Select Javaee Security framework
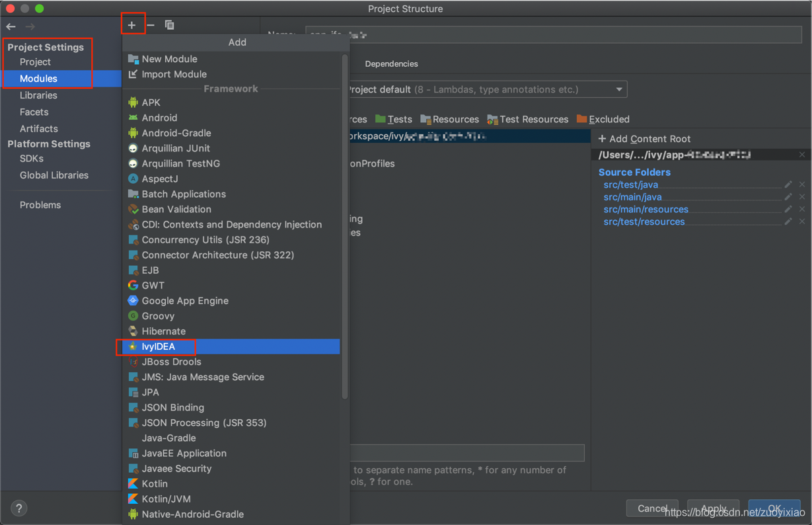Image resolution: width=812 pixels, height=525 pixels. tap(231, 468)
